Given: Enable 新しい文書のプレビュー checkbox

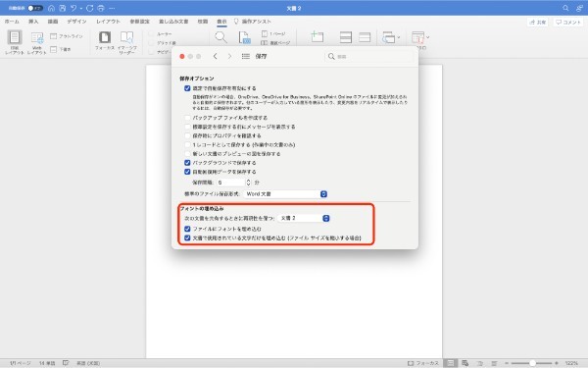Looking at the screenshot, I should coord(187,154).
